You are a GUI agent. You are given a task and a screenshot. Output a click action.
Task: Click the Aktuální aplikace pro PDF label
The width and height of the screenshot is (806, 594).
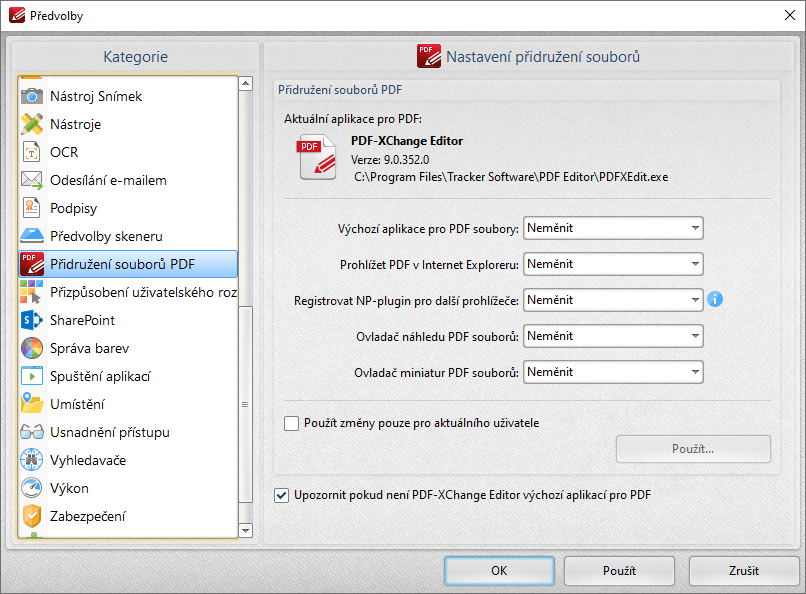tap(353, 119)
